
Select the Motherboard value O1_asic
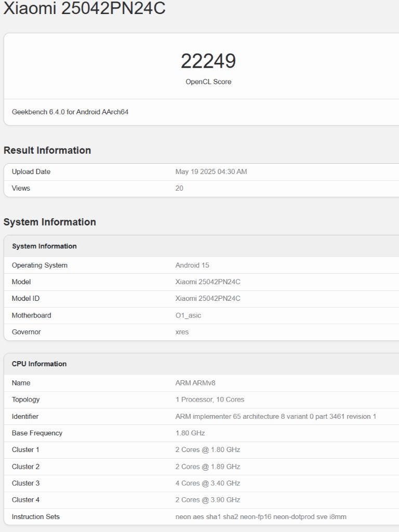point(188,315)
